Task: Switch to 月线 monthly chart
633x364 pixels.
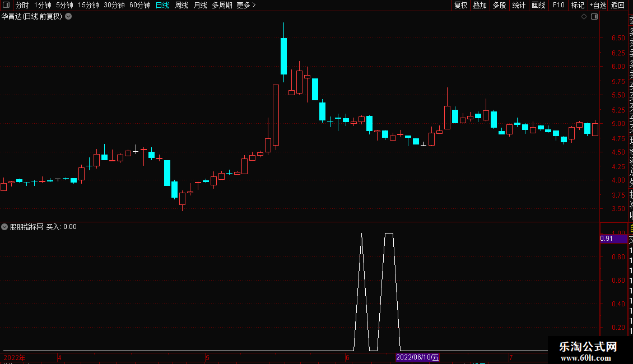Action: (200, 5)
